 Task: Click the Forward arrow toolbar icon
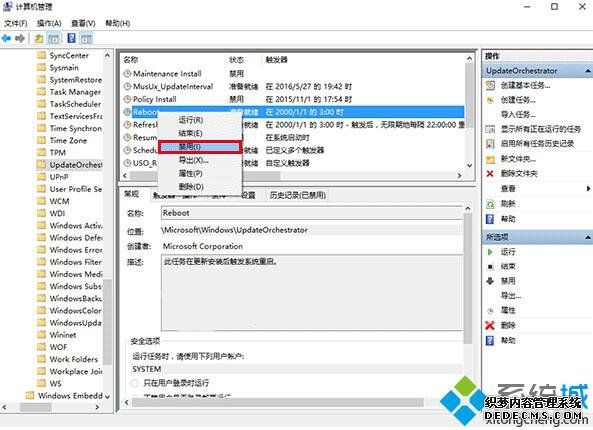20,38
